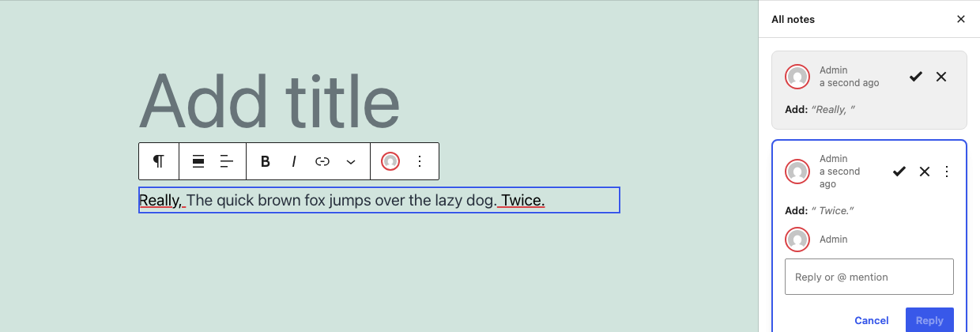
Task: Open the block alignment control
Action: pos(199,161)
